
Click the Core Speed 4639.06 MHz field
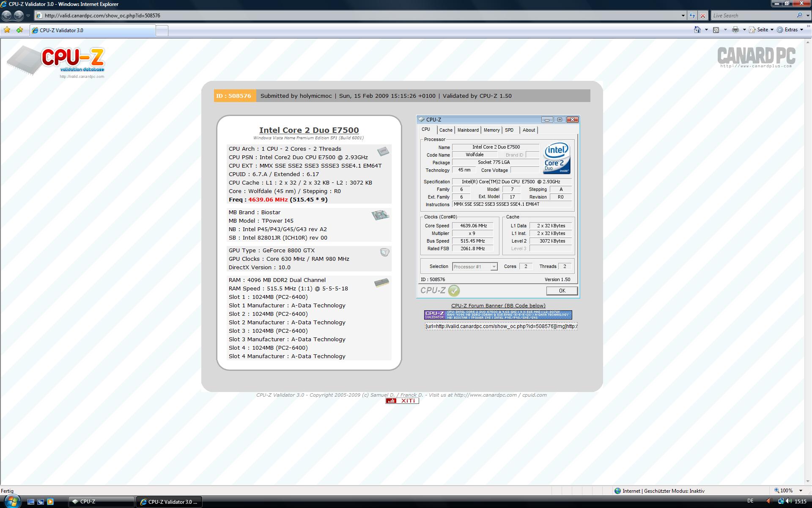(473, 226)
